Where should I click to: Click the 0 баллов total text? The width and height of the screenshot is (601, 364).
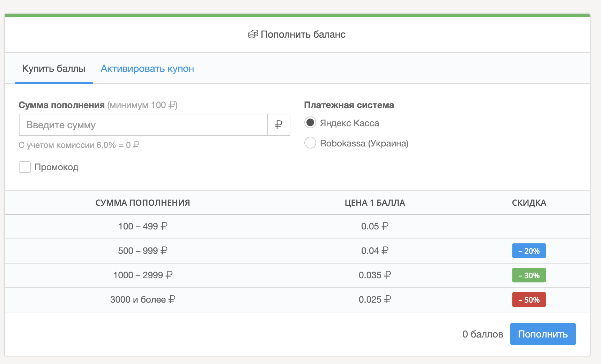tap(483, 334)
